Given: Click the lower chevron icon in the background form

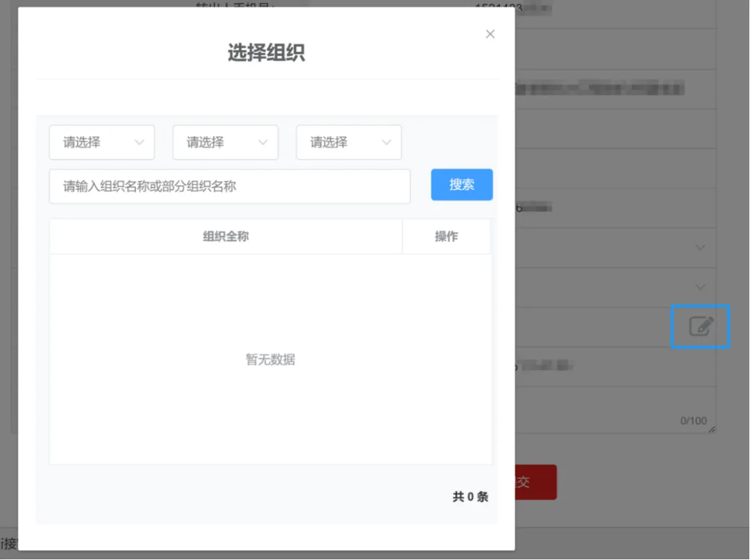Looking at the screenshot, I should point(701,287).
